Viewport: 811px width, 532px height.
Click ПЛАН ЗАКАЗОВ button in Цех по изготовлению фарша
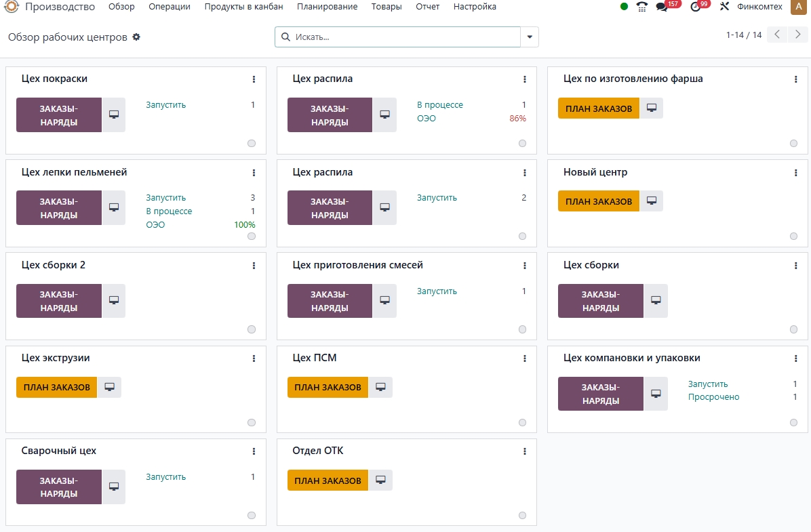pos(598,108)
